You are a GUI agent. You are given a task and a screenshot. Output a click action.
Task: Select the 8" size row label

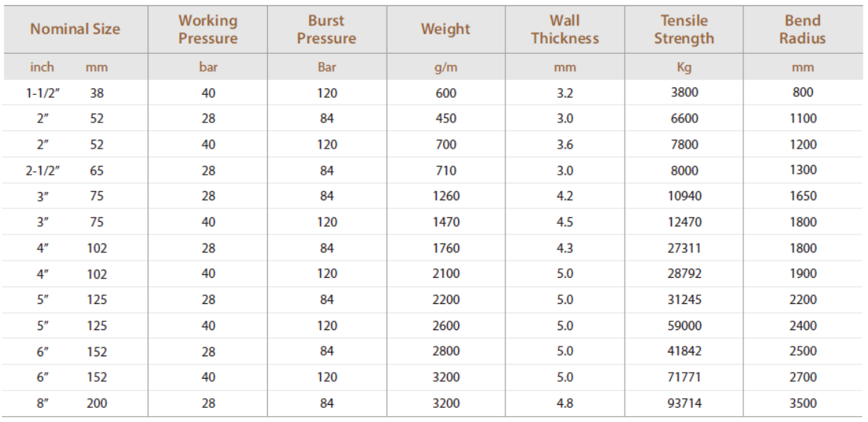pos(43,403)
